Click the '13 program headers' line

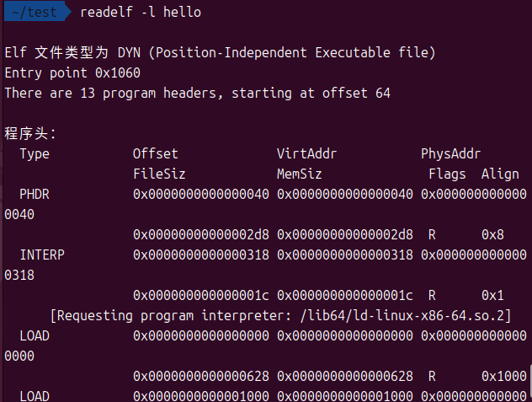[x=197, y=94]
